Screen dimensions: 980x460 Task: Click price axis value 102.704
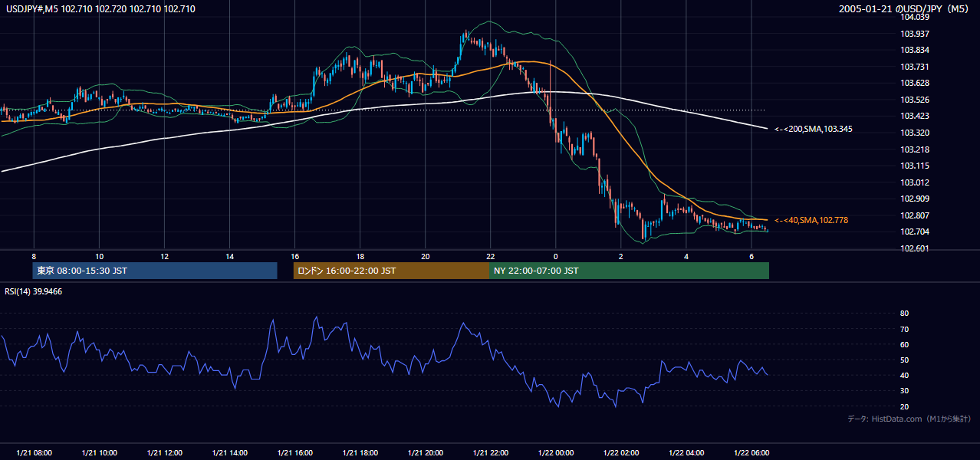click(x=915, y=232)
